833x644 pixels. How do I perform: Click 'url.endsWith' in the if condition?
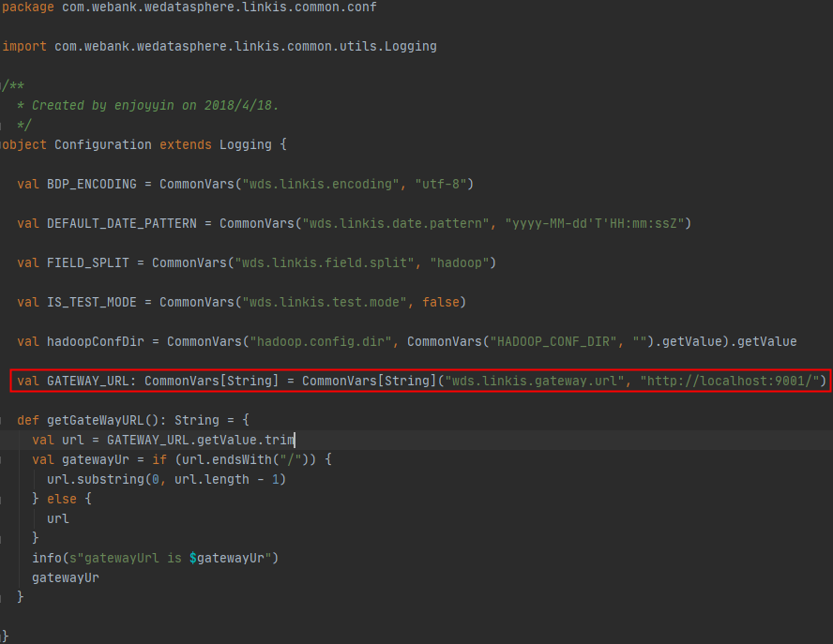tap(227, 459)
